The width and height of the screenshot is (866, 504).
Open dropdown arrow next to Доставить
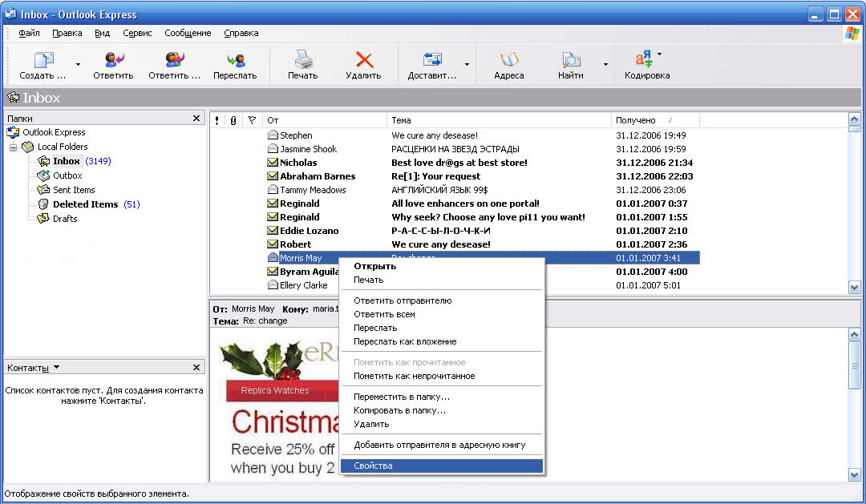click(x=467, y=64)
